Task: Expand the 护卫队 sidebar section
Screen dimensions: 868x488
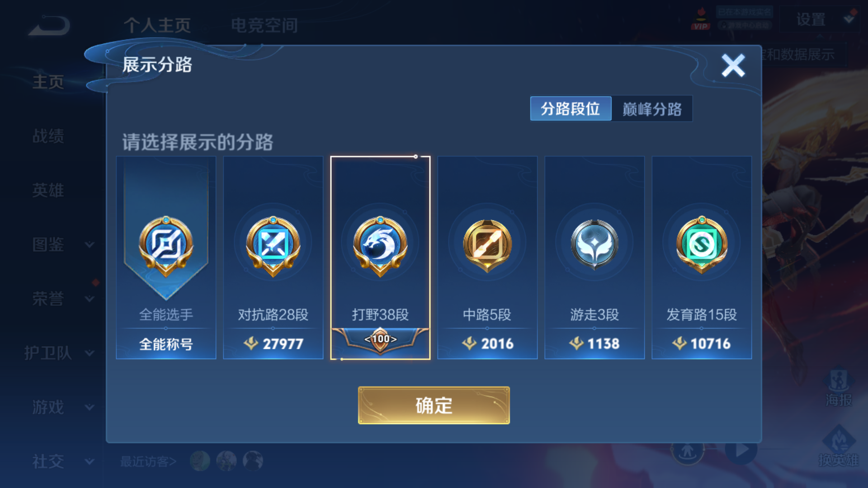Action: pyautogui.click(x=60, y=353)
